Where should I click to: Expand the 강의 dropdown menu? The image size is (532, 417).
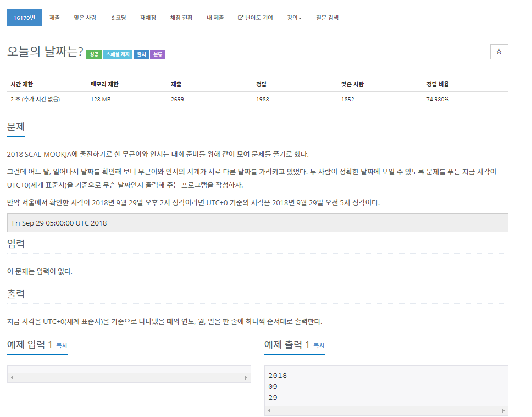click(294, 18)
